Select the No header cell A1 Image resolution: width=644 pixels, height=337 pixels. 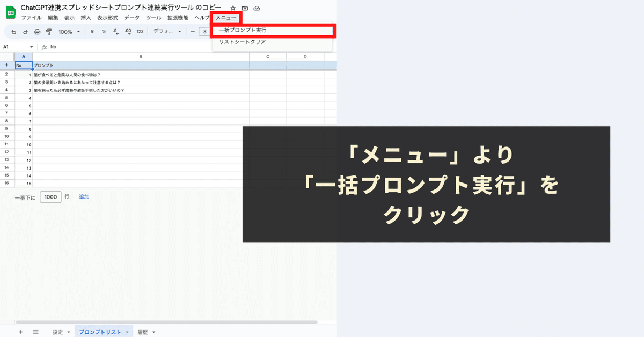point(23,65)
